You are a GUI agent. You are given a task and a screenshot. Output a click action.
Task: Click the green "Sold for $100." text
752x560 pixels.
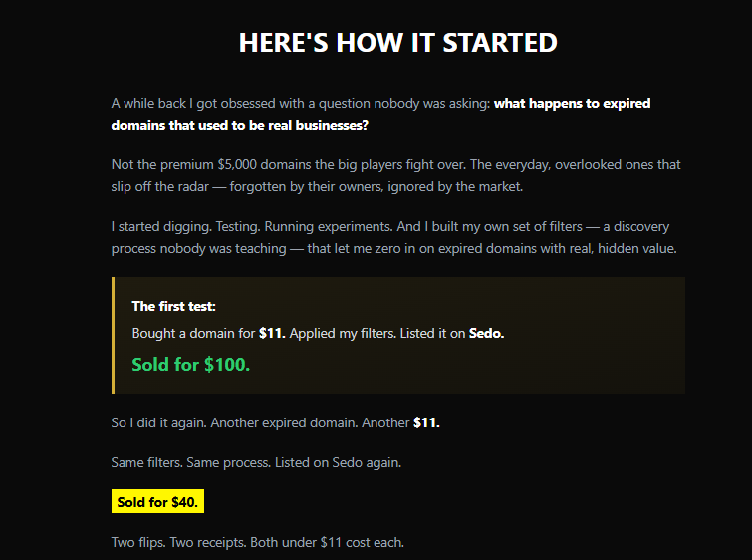(x=190, y=365)
